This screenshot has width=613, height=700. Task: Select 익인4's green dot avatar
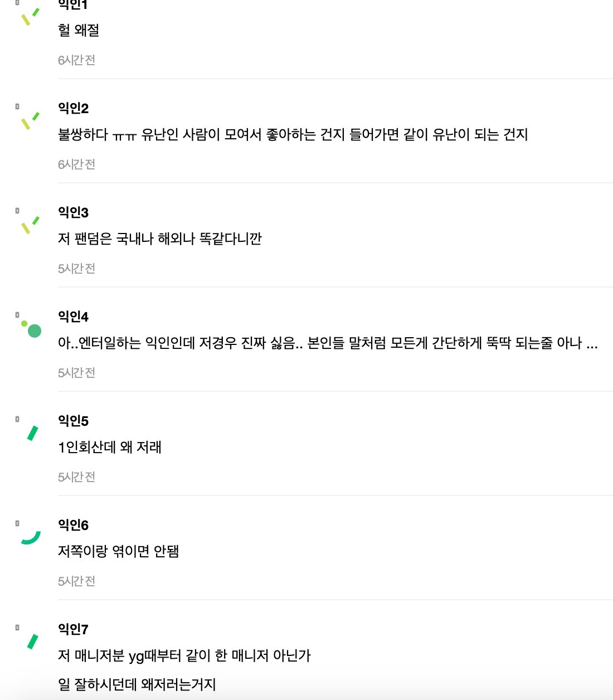pyautogui.click(x=31, y=329)
